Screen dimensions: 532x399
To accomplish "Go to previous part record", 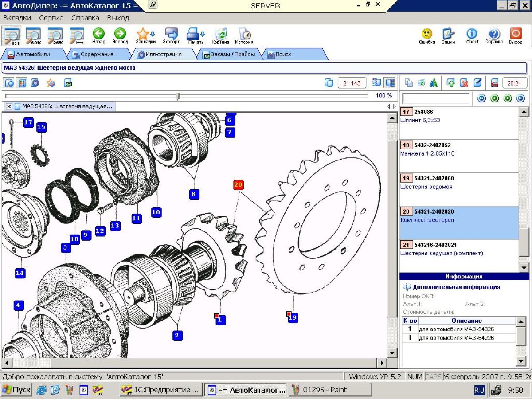I will point(495,98).
